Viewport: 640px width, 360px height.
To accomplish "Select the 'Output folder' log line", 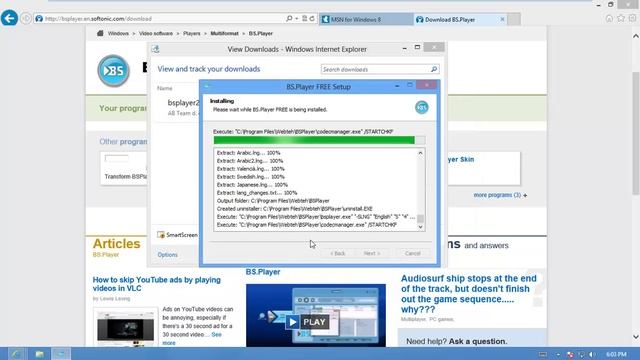I will (x=273, y=201).
